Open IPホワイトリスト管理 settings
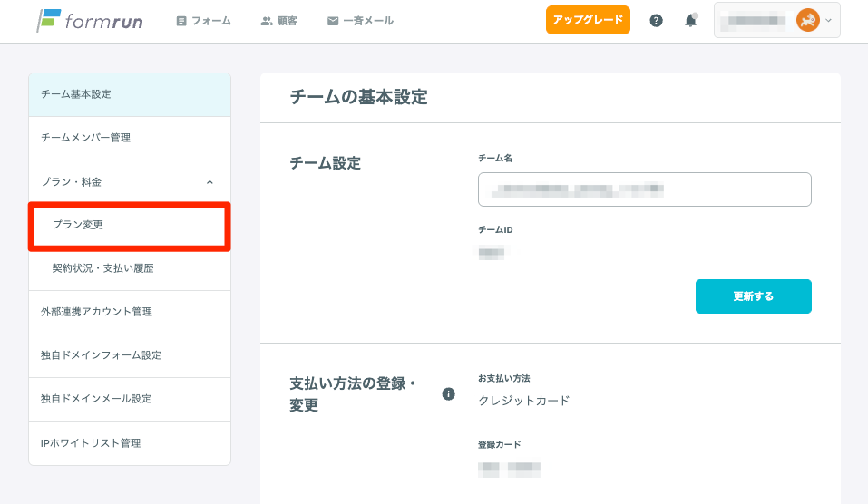This screenshot has height=504, width=868. pos(91,443)
